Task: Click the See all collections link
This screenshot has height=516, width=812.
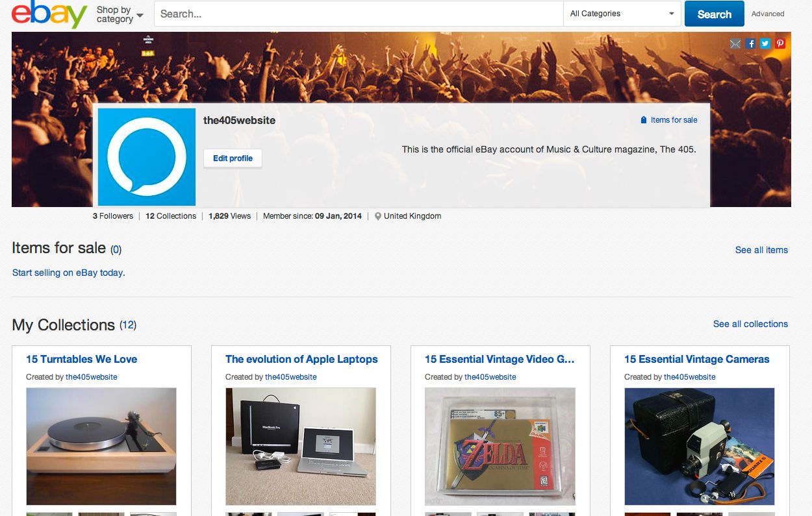Action: pyautogui.click(x=750, y=324)
